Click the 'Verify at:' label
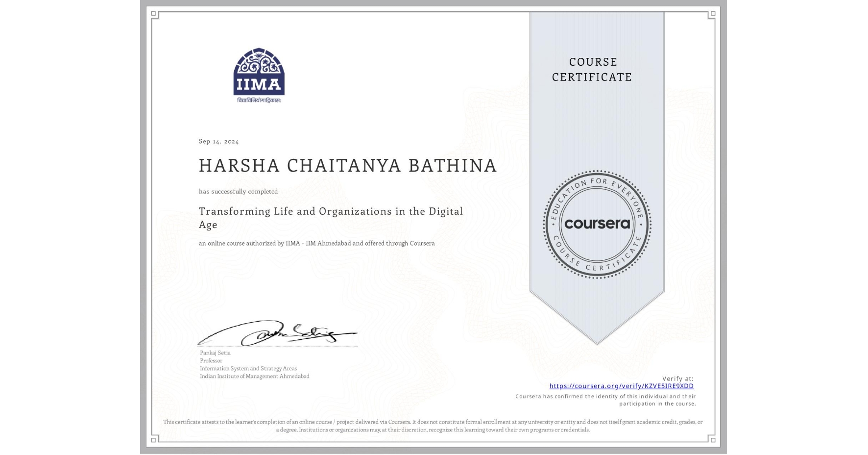868x455 pixels. coord(678,379)
